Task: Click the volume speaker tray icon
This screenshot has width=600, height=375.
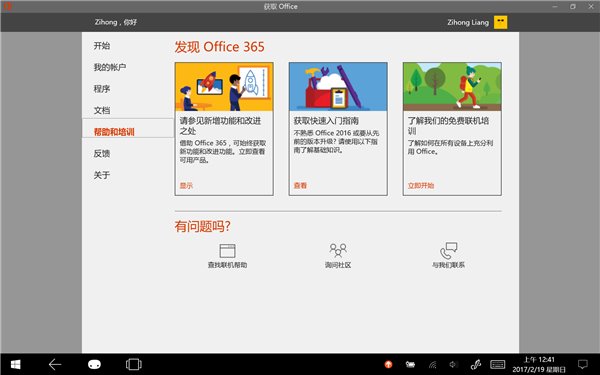Action: click(x=453, y=365)
